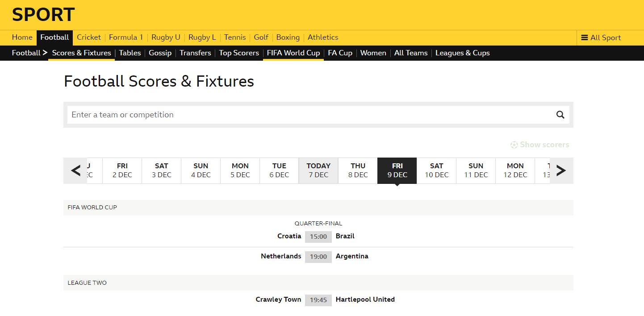This screenshot has height=316, width=644.
Task: Open the Tables sub-navigation link
Action: coord(130,53)
